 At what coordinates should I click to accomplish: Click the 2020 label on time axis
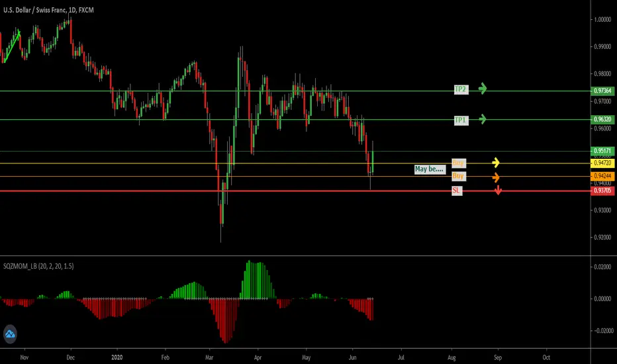pos(117,357)
